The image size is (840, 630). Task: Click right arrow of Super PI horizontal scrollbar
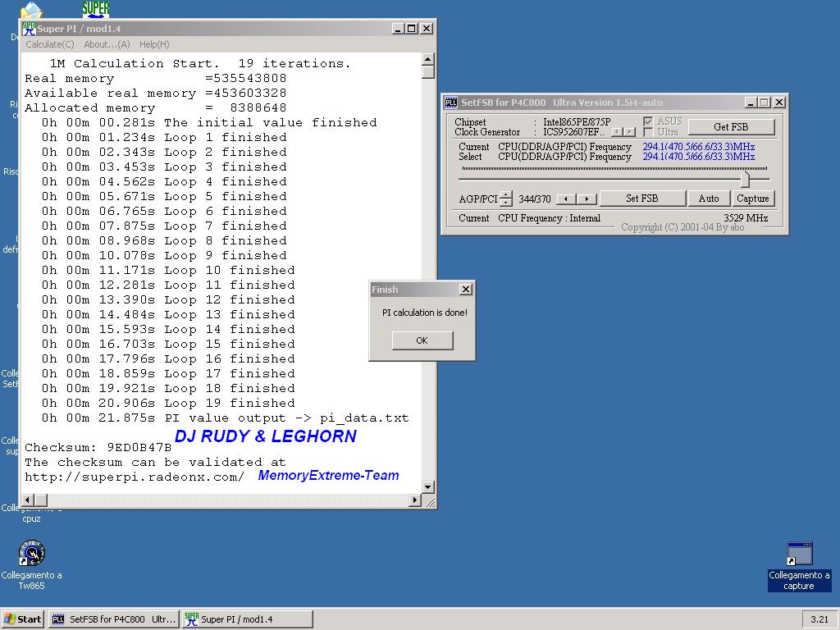(x=414, y=500)
